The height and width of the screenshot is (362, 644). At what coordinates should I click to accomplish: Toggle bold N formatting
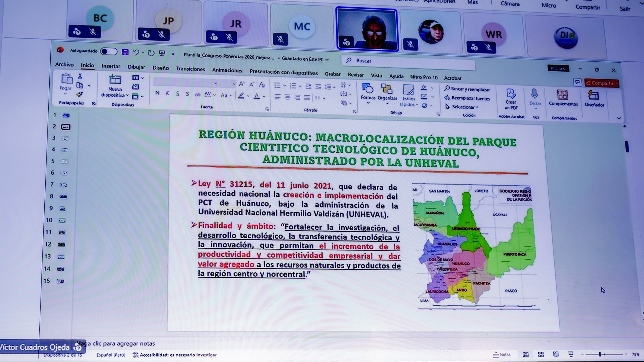pos(157,93)
